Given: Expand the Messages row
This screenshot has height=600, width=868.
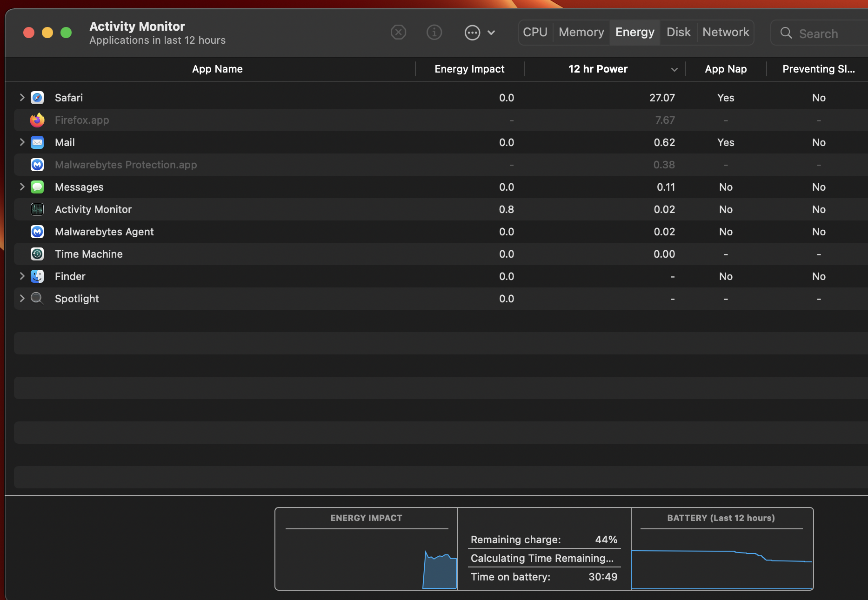Looking at the screenshot, I should pyautogui.click(x=22, y=187).
